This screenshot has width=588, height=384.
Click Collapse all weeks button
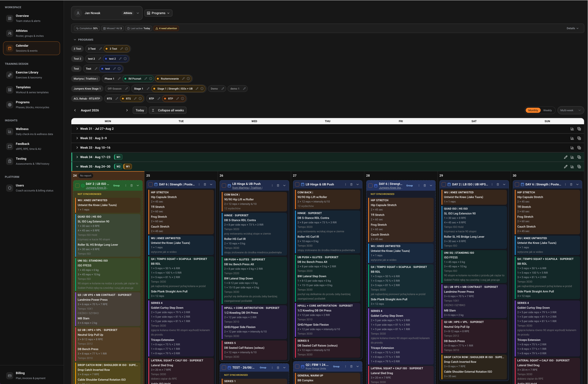click(x=168, y=110)
